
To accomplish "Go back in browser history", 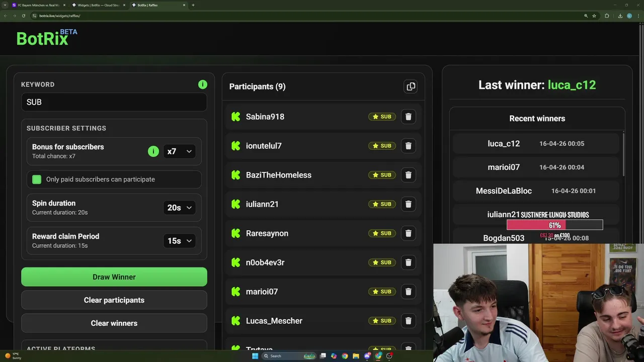I will coord(6,16).
